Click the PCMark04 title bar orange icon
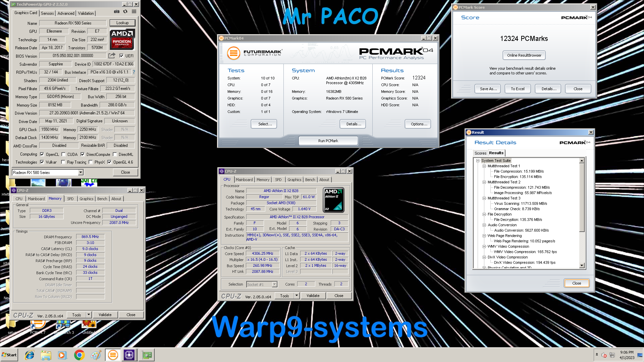The image size is (644, 362). 221,38
